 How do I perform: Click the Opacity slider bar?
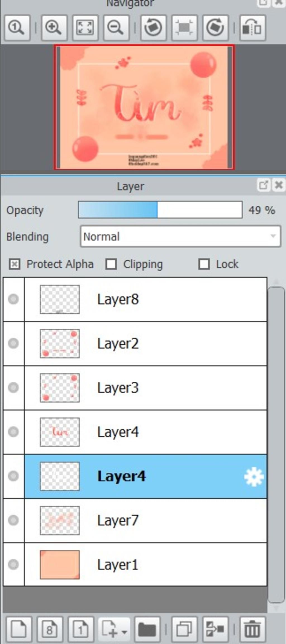tap(160, 210)
